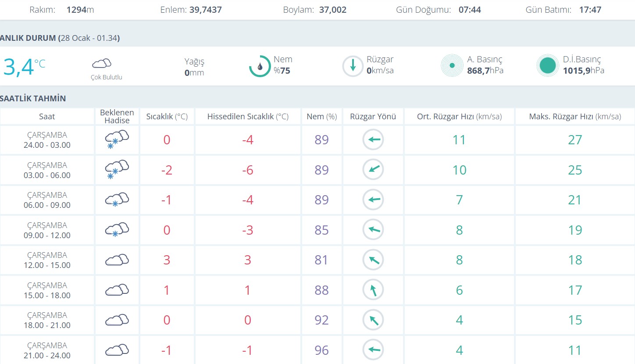Click the Rüzgar Yönü column header

(373, 117)
